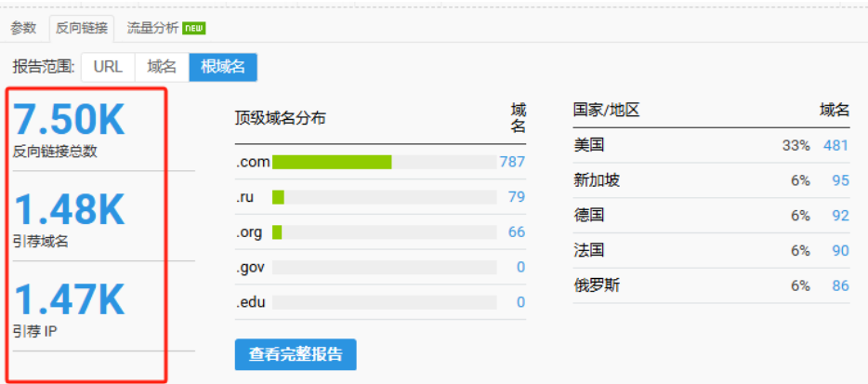This screenshot has width=868, height=384.
Task: Open the 7.50K total backlinks figure
Action: point(69,119)
